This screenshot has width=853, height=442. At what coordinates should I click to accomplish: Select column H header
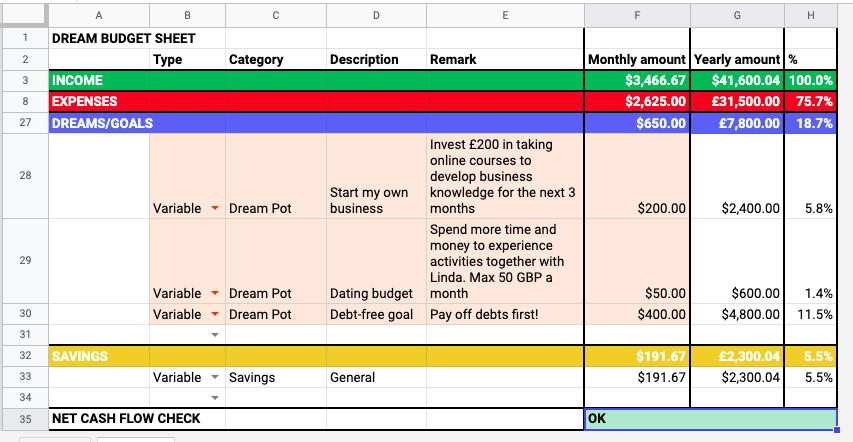810,15
